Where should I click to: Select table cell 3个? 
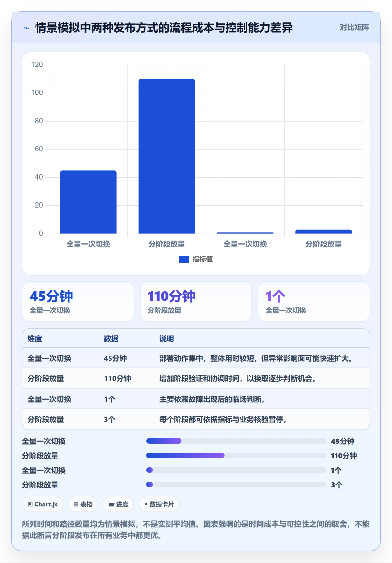pyautogui.click(x=109, y=420)
